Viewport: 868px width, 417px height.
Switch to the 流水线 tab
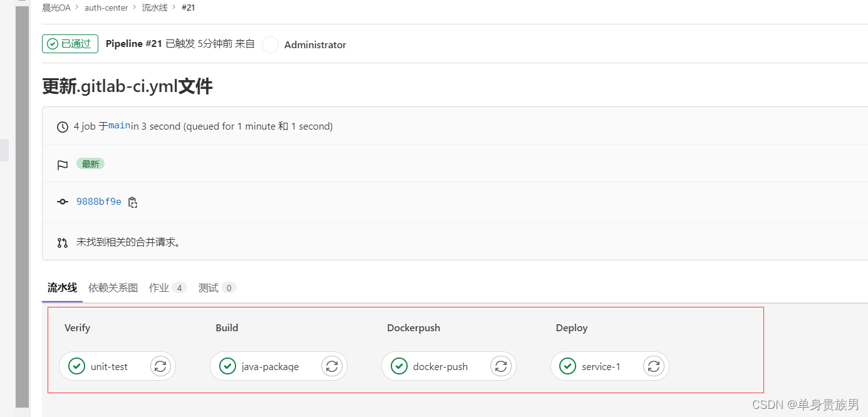click(62, 288)
